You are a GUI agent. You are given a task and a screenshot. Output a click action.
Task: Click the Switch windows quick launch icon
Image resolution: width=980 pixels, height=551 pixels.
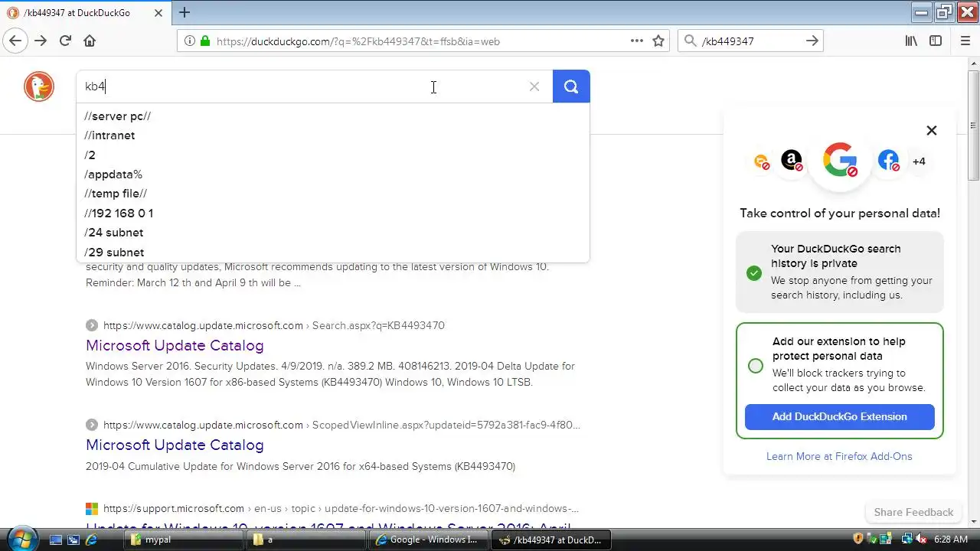coord(73,540)
